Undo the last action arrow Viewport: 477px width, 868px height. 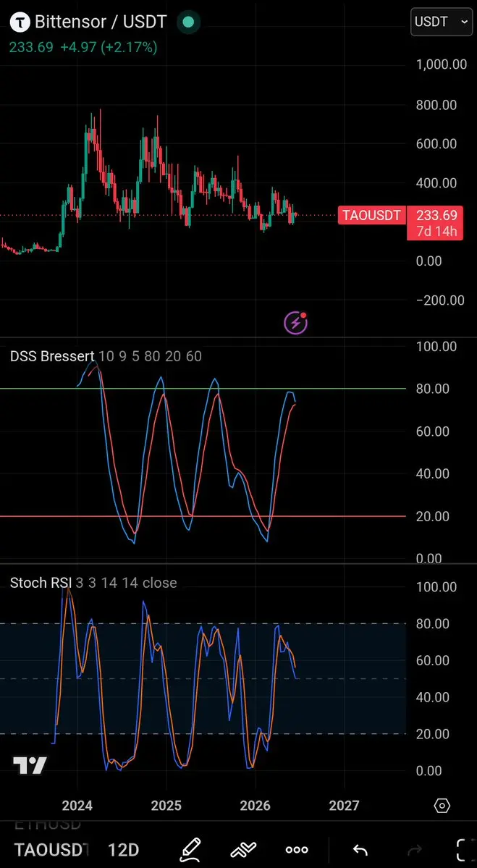coord(360,850)
